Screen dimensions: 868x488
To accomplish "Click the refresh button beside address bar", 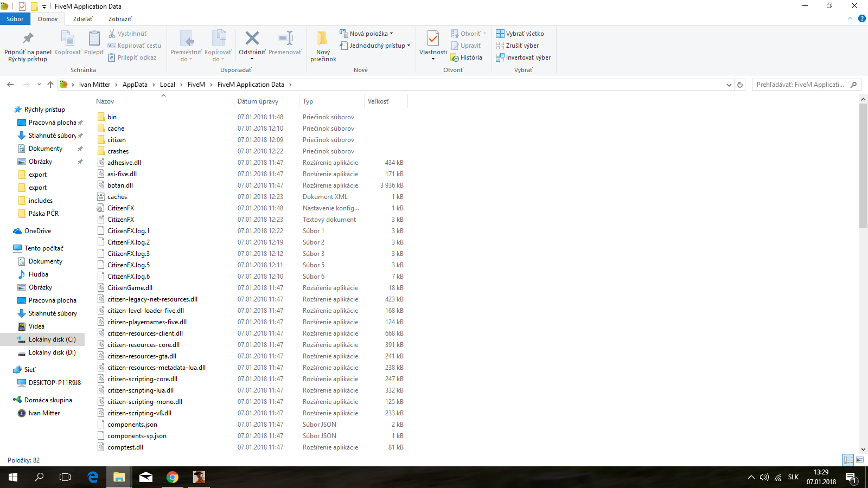I will coord(739,85).
